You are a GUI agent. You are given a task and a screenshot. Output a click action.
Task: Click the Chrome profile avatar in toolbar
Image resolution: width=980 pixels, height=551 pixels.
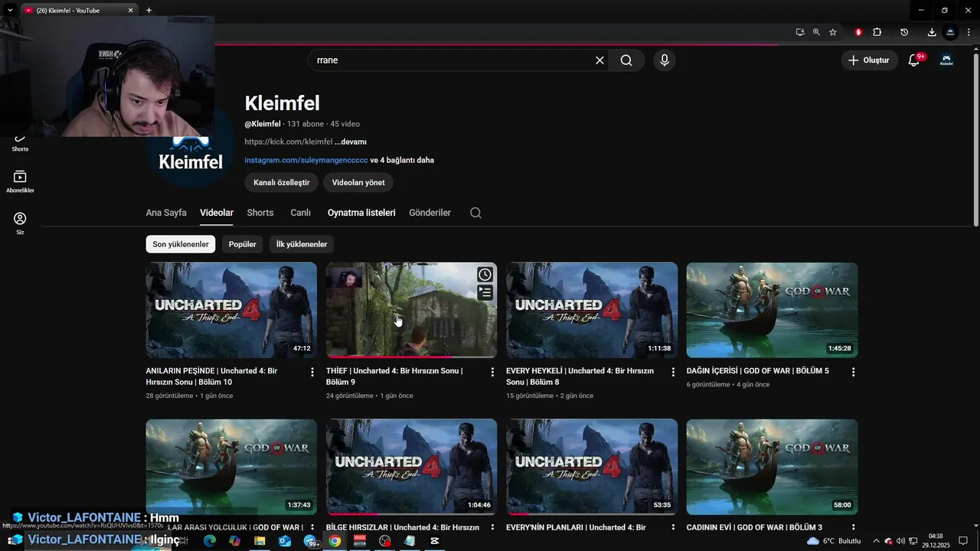point(951,32)
